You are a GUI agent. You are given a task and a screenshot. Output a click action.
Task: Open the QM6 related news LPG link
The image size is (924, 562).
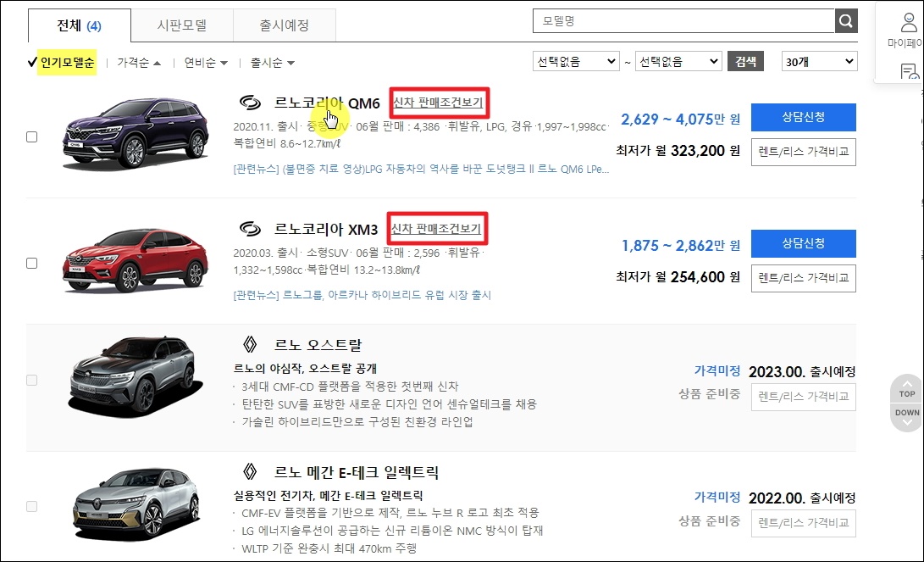(421, 170)
